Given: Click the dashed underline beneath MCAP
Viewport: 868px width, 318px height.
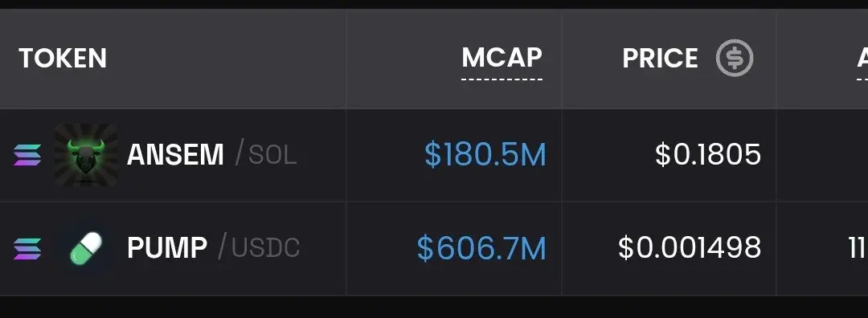Looking at the screenshot, I should (x=502, y=79).
